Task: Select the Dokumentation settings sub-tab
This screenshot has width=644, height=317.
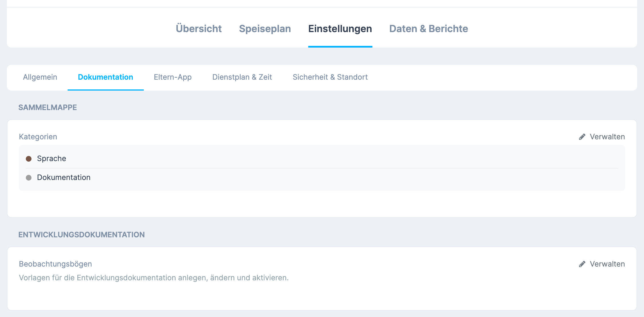Action: (105, 77)
